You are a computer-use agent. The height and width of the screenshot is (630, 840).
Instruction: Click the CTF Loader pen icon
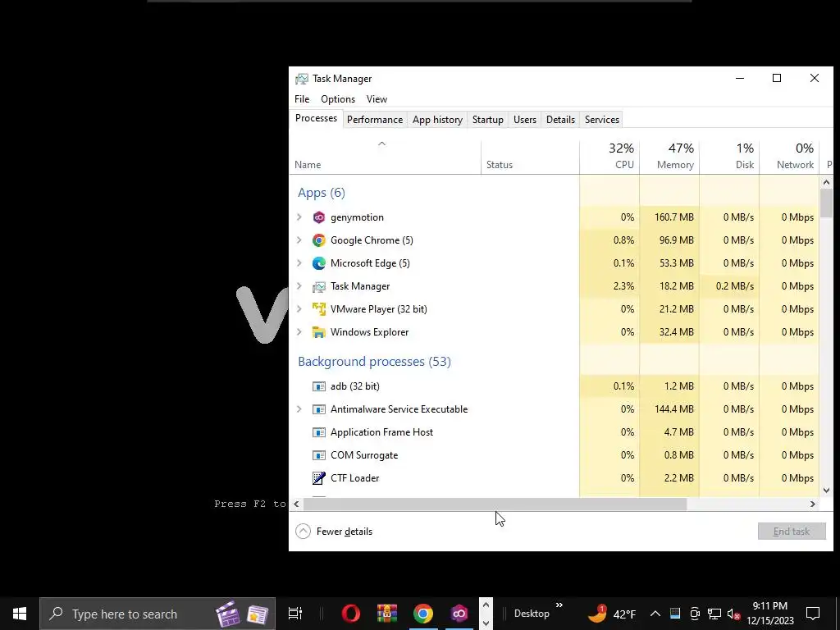(319, 478)
